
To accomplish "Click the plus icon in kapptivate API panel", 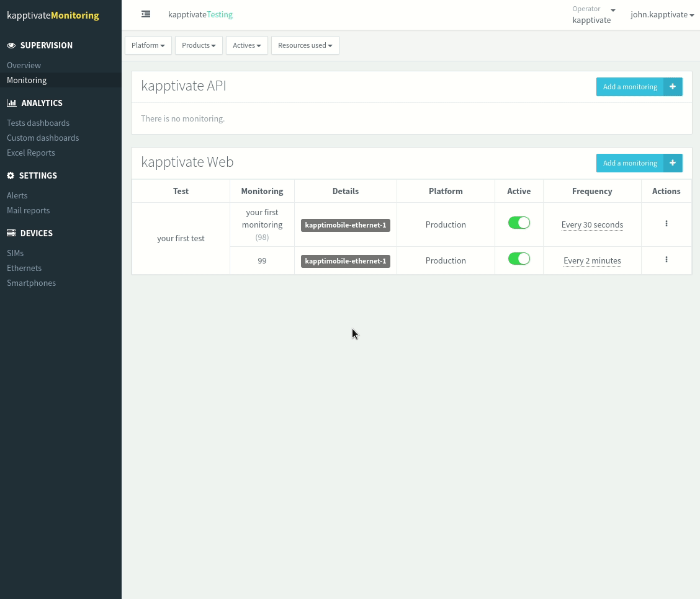I will tap(673, 87).
